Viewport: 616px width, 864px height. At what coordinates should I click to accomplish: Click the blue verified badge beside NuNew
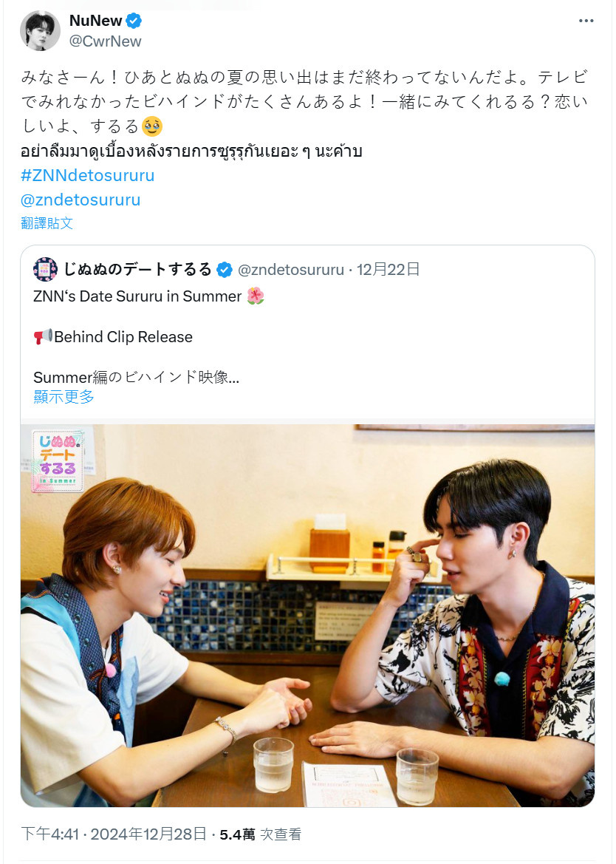(134, 21)
